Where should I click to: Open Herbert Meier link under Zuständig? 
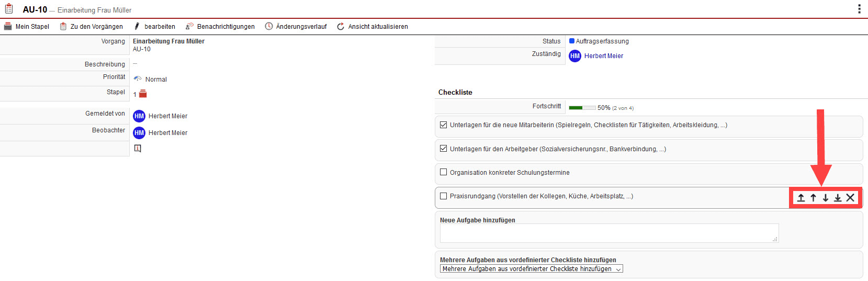pyautogui.click(x=604, y=56)
